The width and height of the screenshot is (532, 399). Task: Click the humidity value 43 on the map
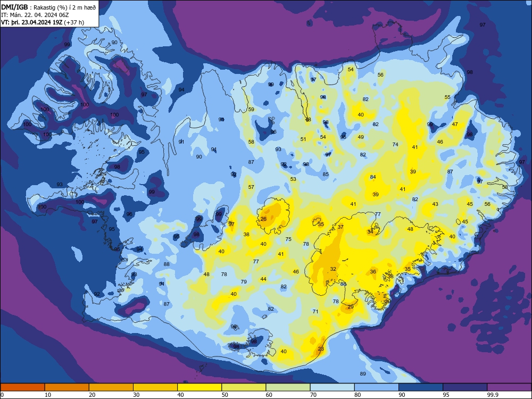pos(435,204)
